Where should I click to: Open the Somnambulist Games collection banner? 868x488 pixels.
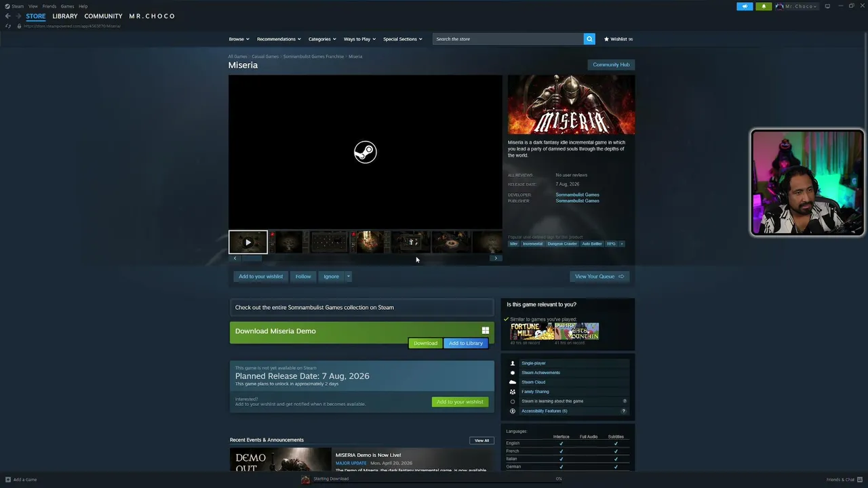tap(361, 308)
